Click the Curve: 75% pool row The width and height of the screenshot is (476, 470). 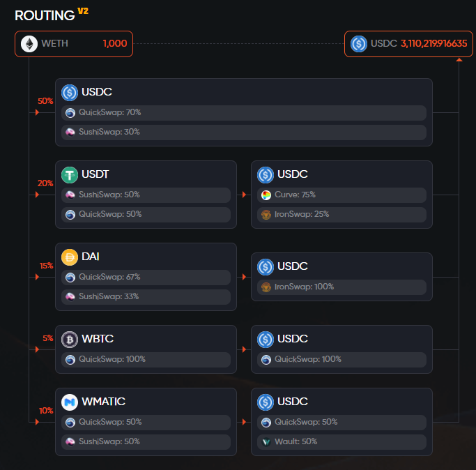(341, 195)
